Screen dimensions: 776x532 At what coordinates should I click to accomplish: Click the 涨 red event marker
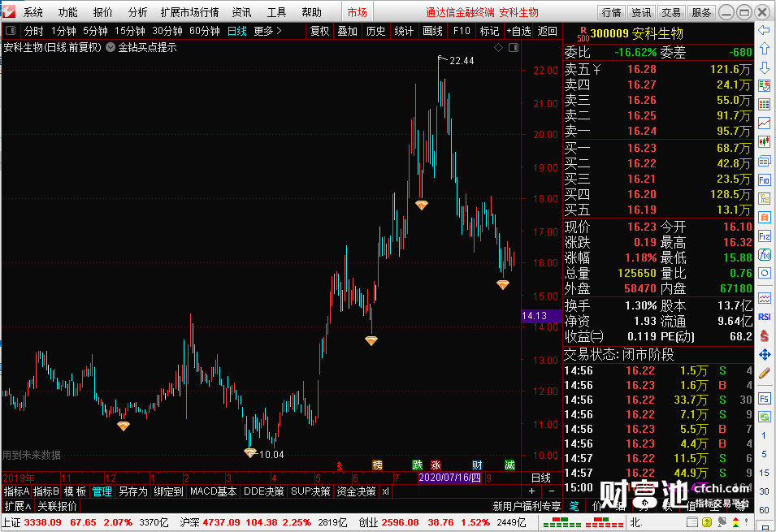click(x=436, y=465)
